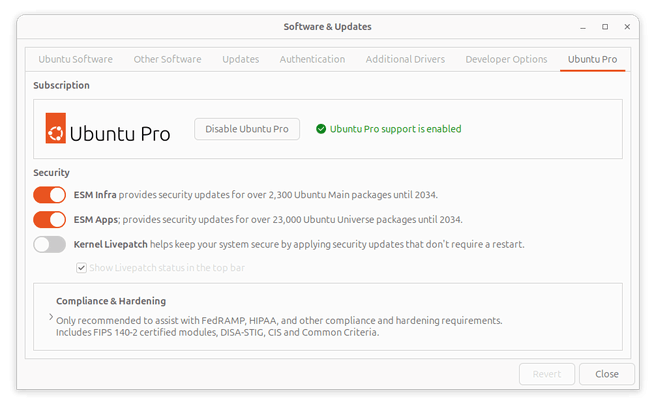Click the 'Compliance & Hardening' heading

[111, 301]
